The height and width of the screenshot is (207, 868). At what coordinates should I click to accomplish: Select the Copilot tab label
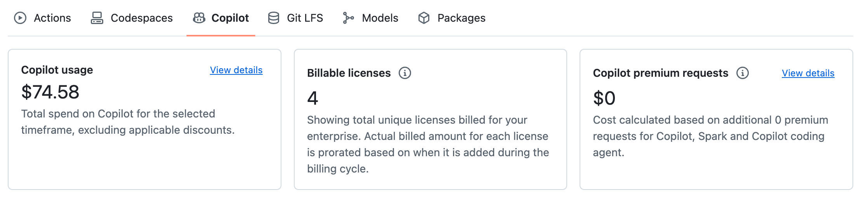pyautogui.click(x=230, y=18)
